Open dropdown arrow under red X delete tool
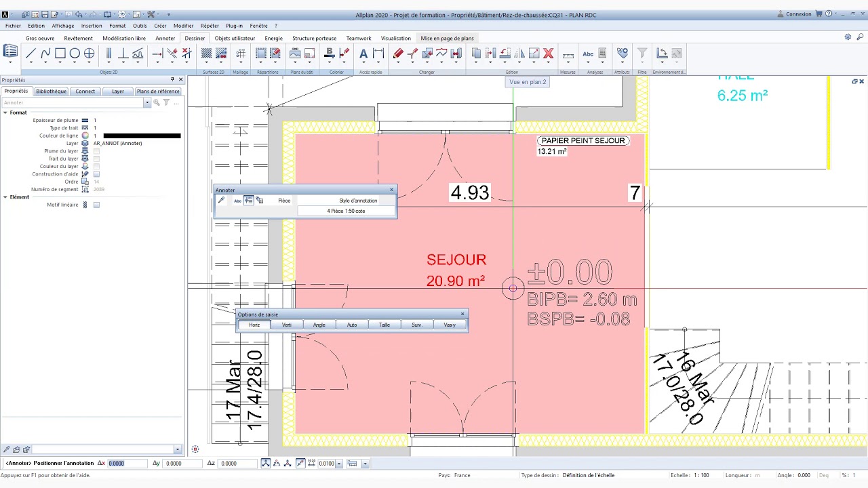 click(x=549, y=63)
